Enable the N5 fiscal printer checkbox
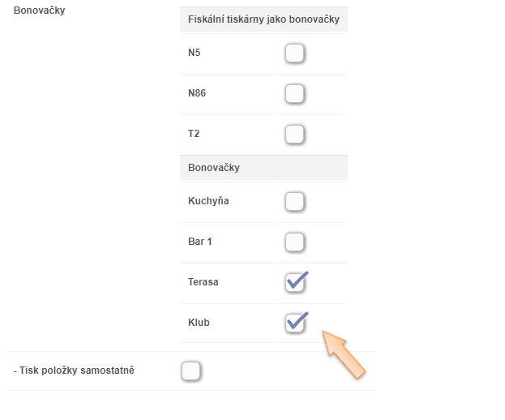 pyautogui.click(x=294, y=54)
